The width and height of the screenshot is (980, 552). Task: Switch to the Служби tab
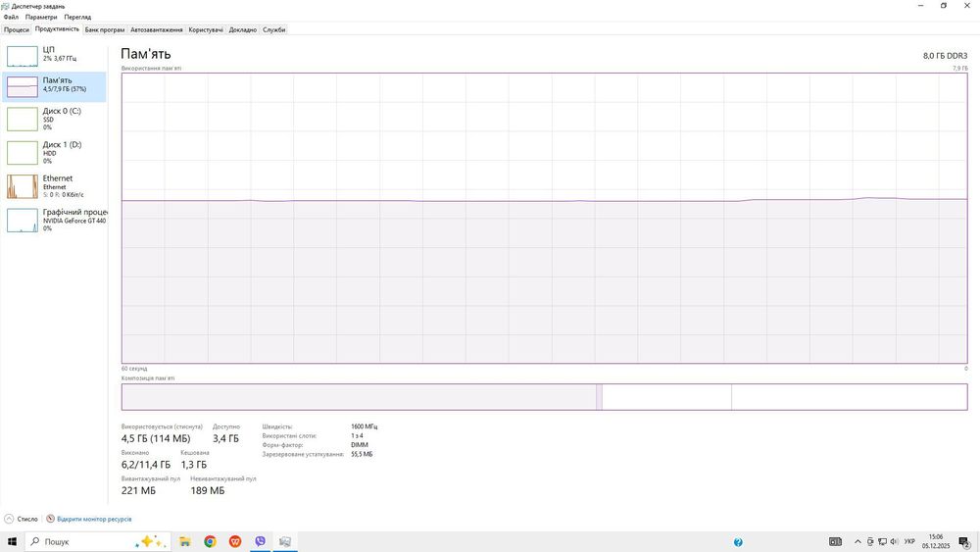tap(273, 29)
